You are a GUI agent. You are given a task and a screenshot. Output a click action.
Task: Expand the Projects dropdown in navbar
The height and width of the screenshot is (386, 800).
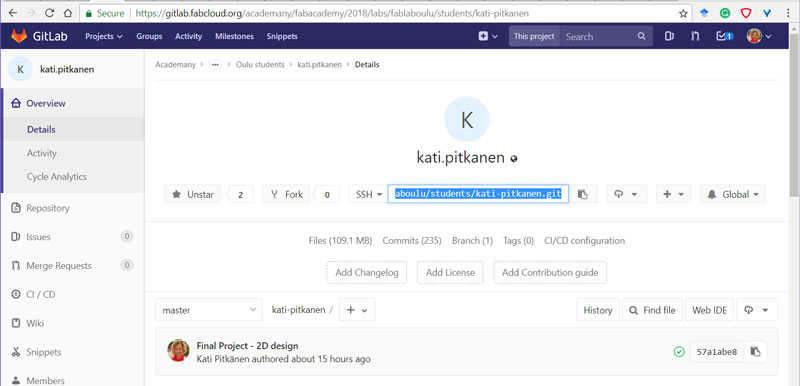point(104,36)
